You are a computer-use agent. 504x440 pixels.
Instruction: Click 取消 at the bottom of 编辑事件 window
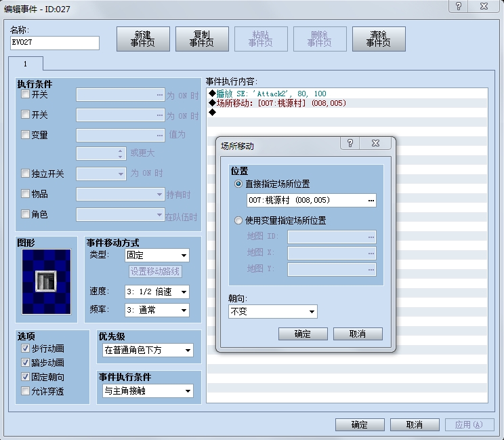pyautogui.click(x=415, y=425)
